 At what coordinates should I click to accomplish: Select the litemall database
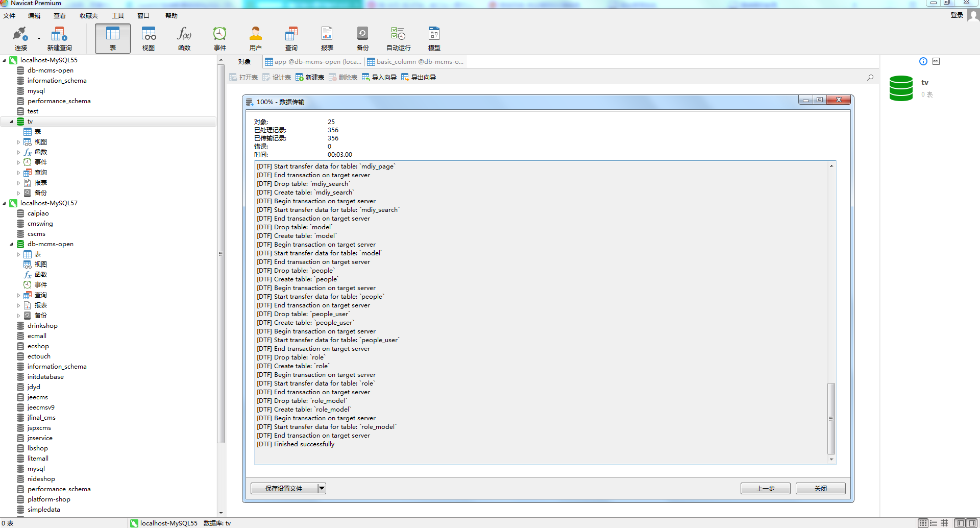coord(38,459)
